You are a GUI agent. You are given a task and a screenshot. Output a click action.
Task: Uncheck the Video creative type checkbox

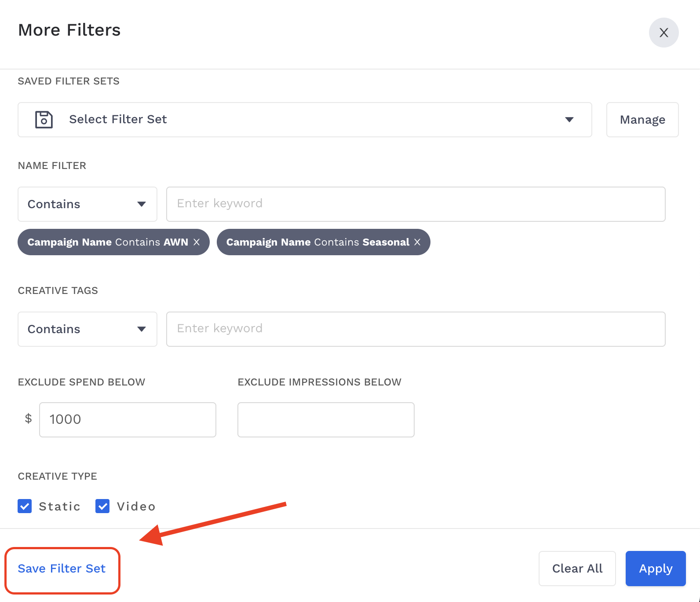click(102, 506)
